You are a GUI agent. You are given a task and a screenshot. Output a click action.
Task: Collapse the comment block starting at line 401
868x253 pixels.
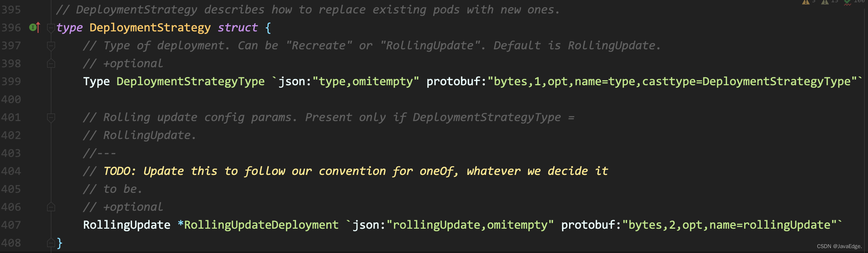(51, 118)
